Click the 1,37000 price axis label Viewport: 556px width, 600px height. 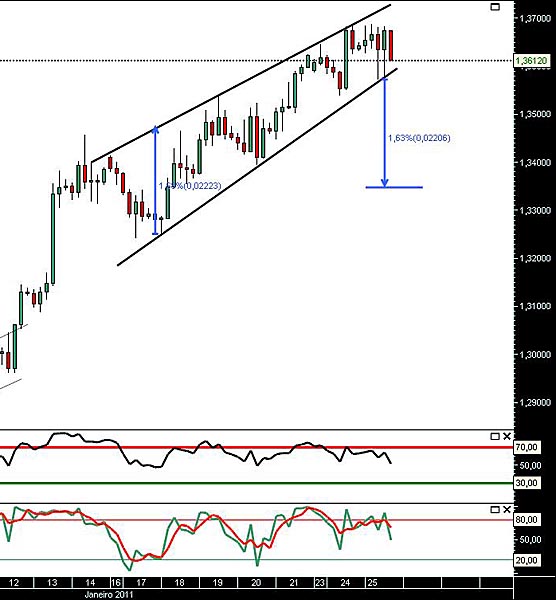coord(536,18)
